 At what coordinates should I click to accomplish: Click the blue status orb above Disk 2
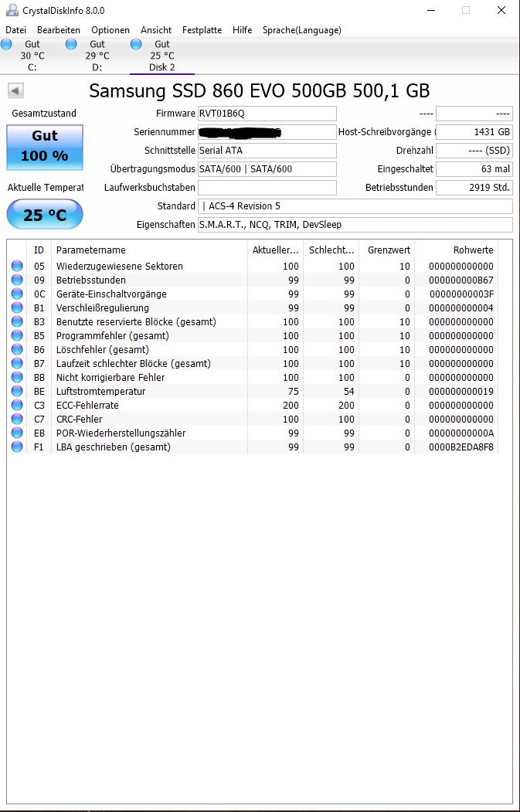point(136,45)
